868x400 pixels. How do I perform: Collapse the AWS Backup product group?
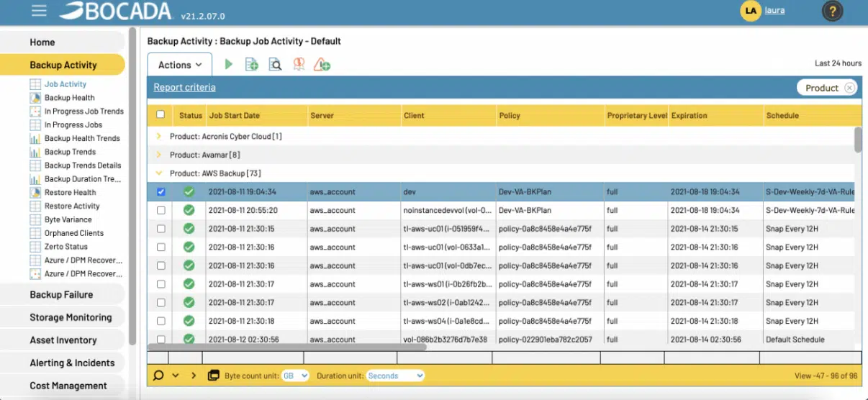(159, 173)
